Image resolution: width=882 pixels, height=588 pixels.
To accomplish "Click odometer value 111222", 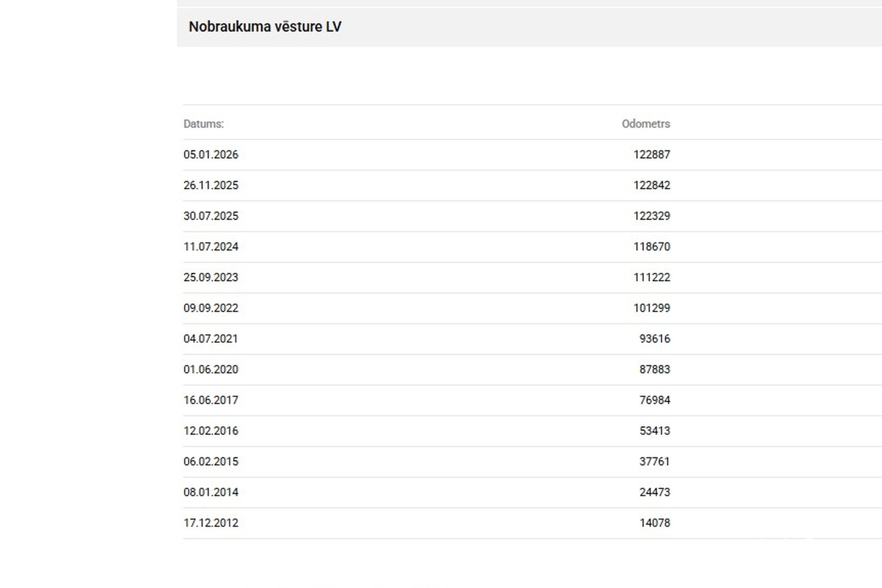I will click(x=651, y=277).
